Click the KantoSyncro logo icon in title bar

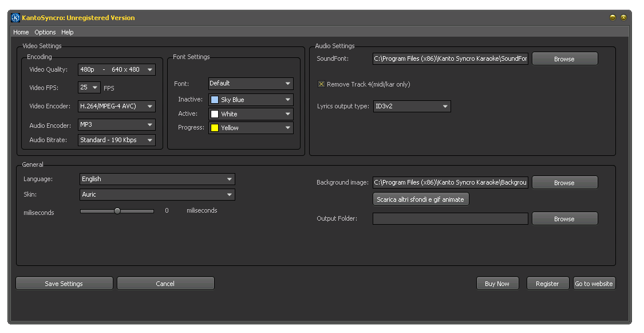pyautogui.click(x=15, y=18)
